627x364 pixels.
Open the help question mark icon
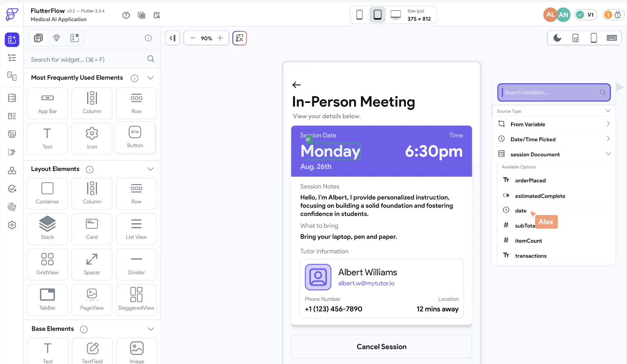(126, 15)
